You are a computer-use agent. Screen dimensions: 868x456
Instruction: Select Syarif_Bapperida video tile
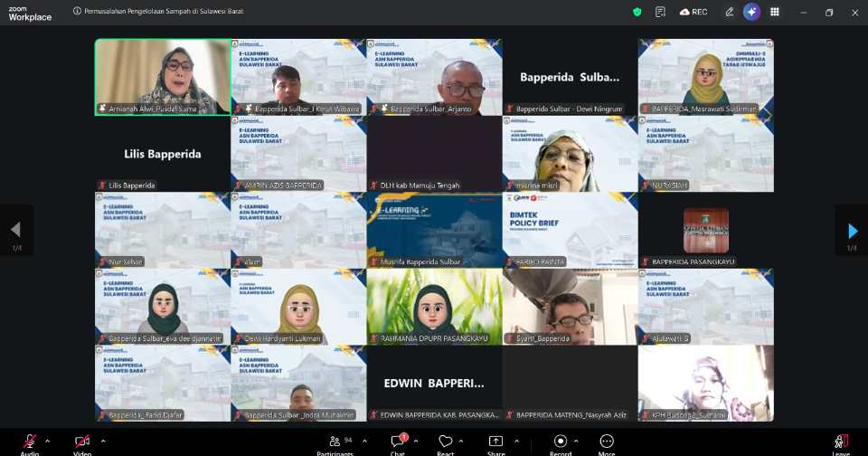571,307
